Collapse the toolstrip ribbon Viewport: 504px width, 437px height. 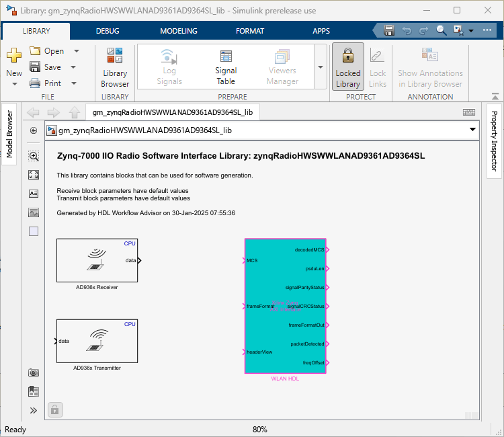click(495, 96)
